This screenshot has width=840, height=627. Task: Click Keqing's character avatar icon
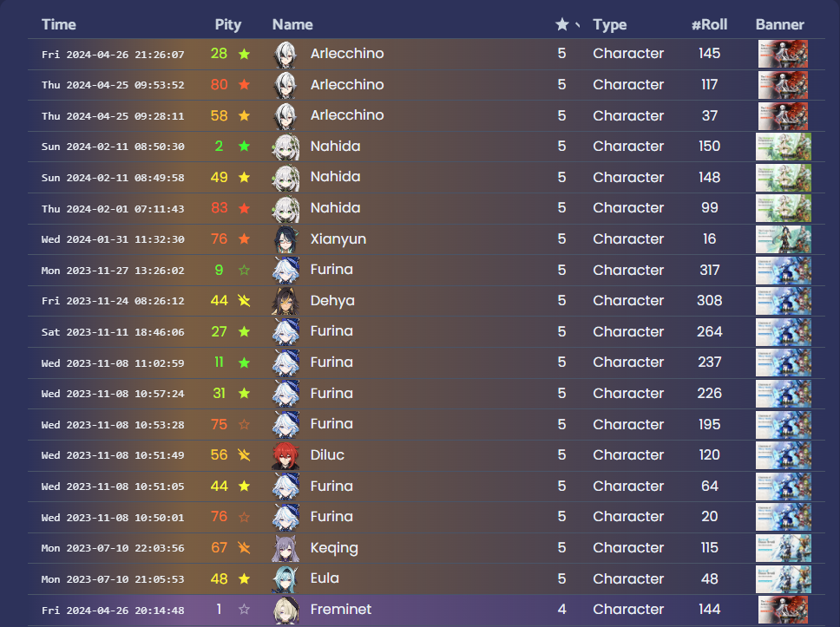click(x=285, y=548)
